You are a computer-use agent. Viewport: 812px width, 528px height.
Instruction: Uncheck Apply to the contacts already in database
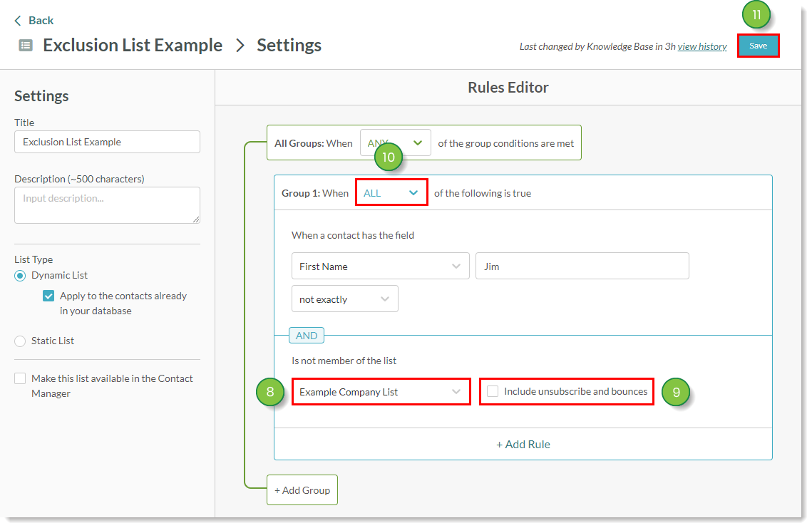coord(48,296)
